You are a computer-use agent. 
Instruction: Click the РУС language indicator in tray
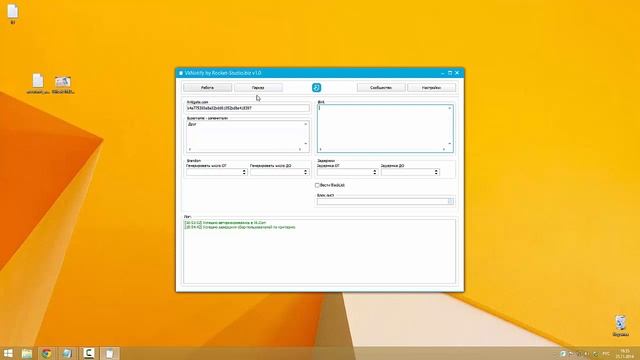point(606,353)
